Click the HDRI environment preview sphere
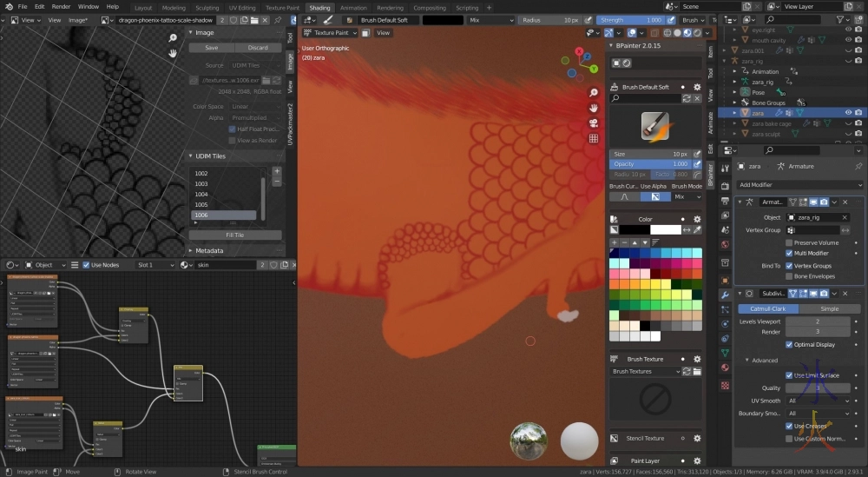 pyautogui.click(x=528, y=441)
